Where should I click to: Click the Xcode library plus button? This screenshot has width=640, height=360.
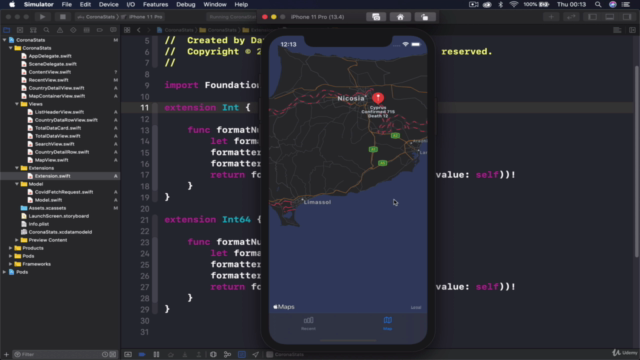tap(551, 17)
